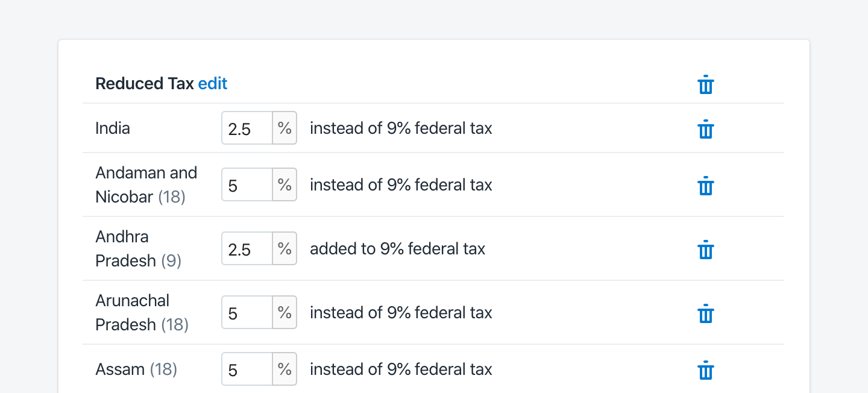Screen dimensions: 868x393
Task: Click Arunachal Pradesh's rate input field
Action: [x=246, y=312]
